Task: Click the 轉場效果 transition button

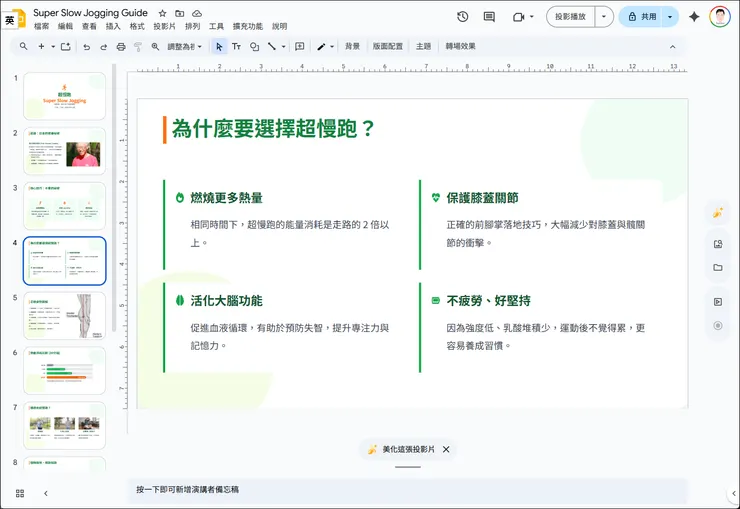Action: [461, 46]
